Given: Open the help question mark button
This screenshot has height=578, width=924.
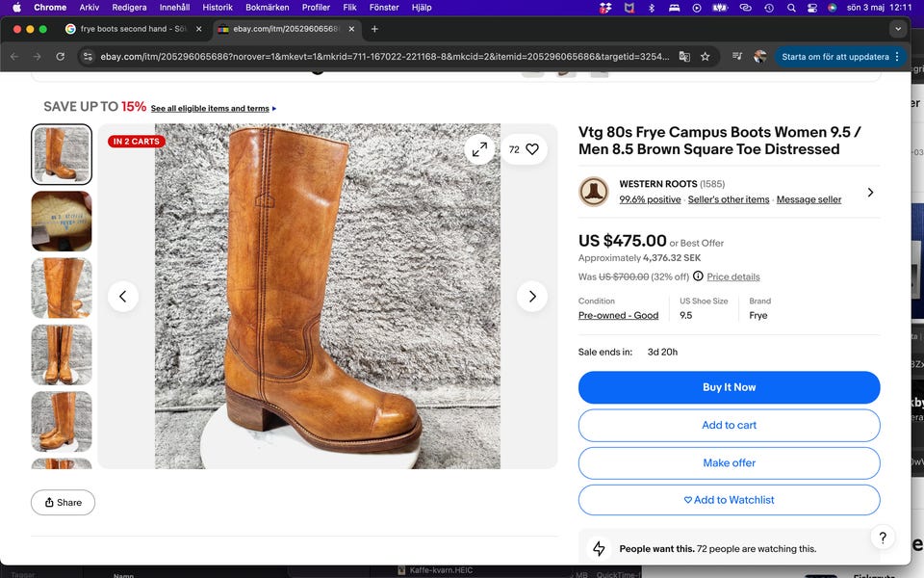Looking at the screenshot, I should click(883, 538).
